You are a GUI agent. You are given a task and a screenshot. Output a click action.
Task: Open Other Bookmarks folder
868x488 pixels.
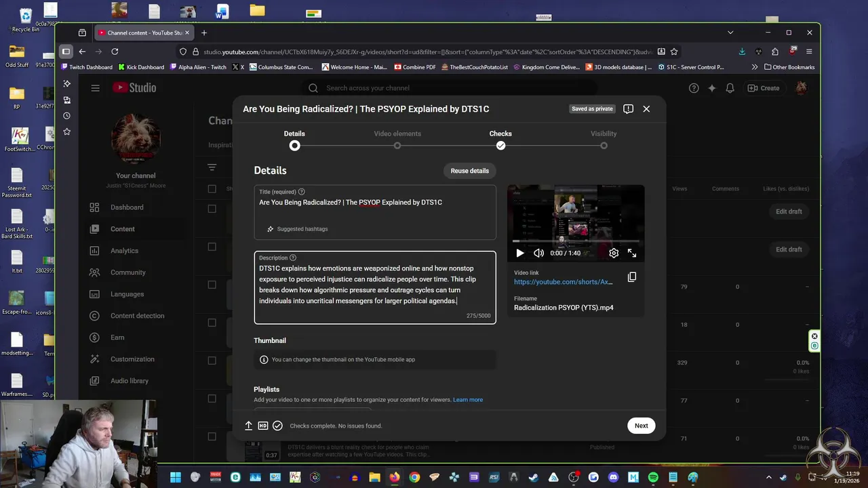(789, 67)
